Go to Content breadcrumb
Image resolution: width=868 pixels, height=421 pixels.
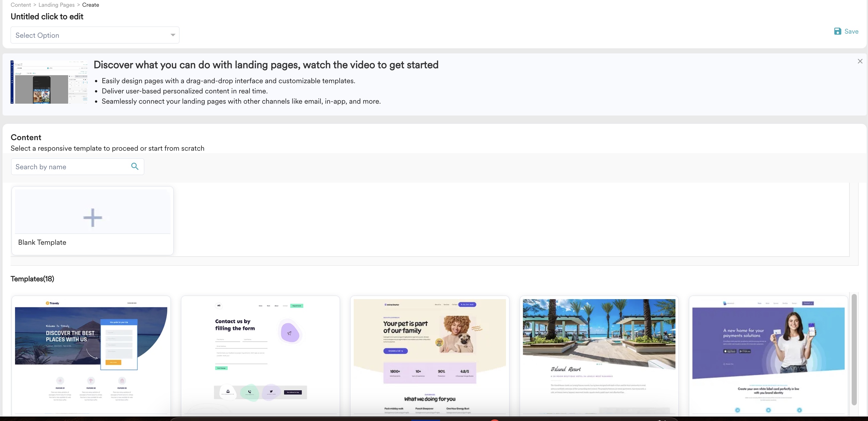(x=20, y=5)
